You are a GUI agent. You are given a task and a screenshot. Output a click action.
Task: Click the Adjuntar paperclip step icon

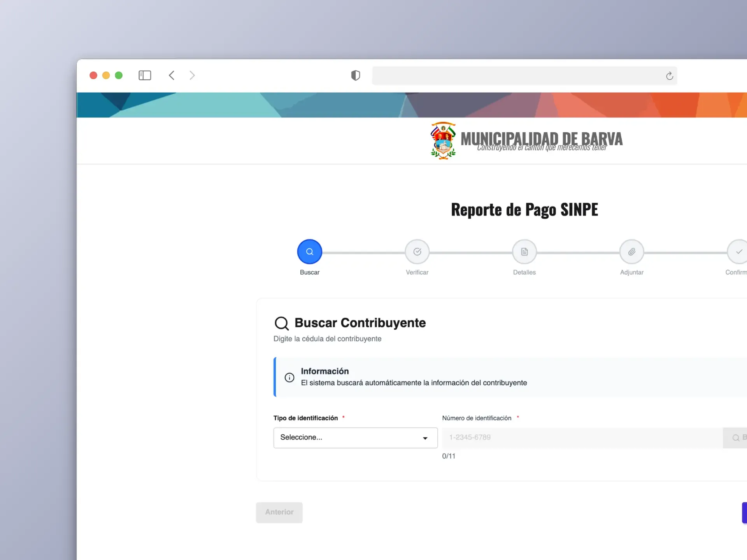point(632,252)
